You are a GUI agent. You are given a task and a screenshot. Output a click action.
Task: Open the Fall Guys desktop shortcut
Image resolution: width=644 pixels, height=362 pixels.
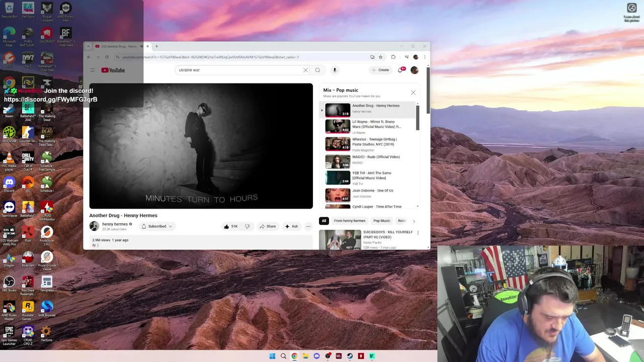pyautogui.click(x=28, y=11)
